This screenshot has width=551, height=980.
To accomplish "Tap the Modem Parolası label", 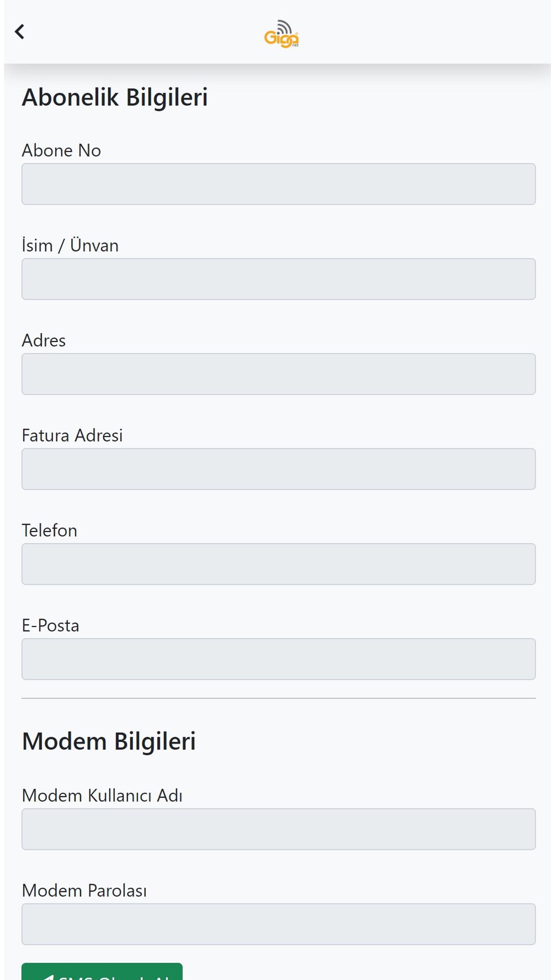I will [84, 890].
